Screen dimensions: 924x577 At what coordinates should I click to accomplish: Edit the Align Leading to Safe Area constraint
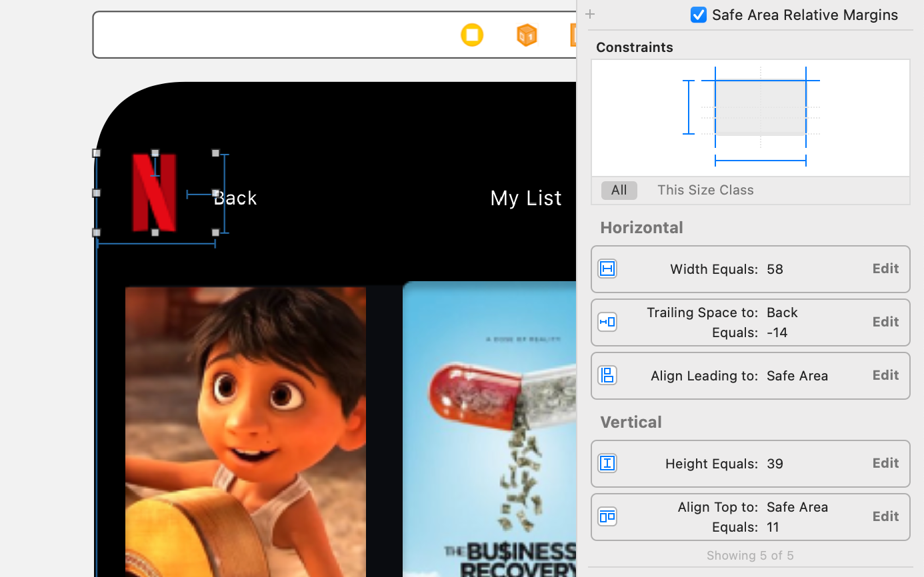(885, 375)
